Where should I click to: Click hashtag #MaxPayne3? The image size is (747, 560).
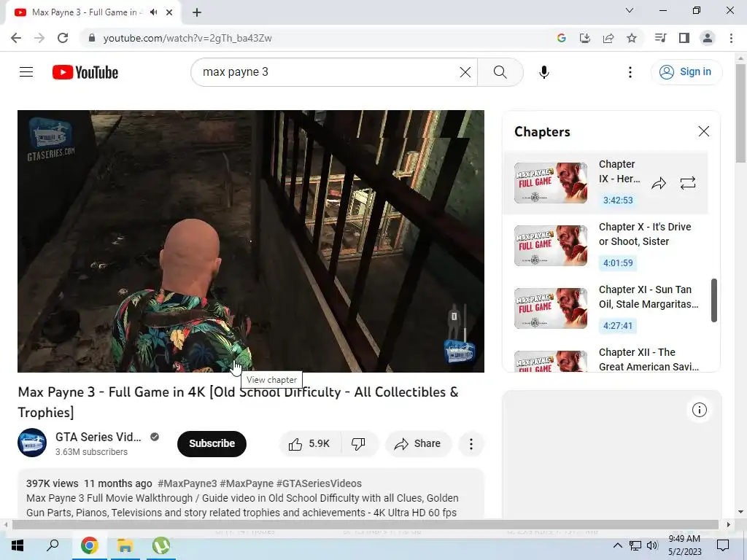point(187,483)
